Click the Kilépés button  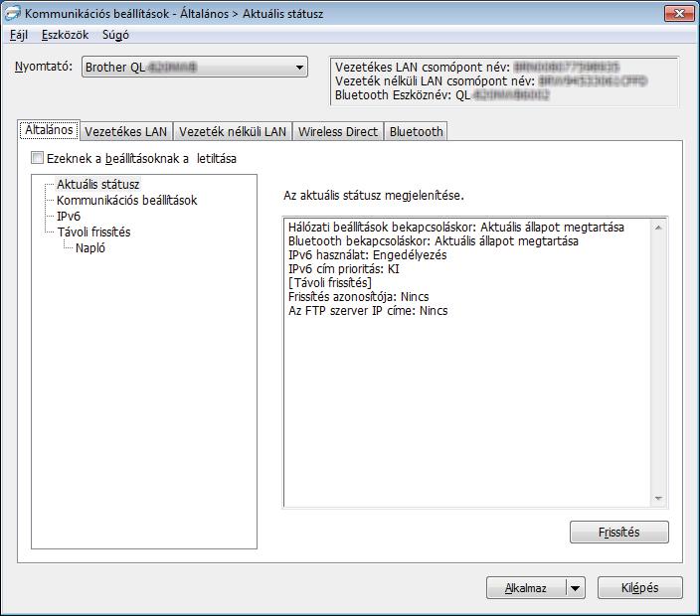pos(639,588)
